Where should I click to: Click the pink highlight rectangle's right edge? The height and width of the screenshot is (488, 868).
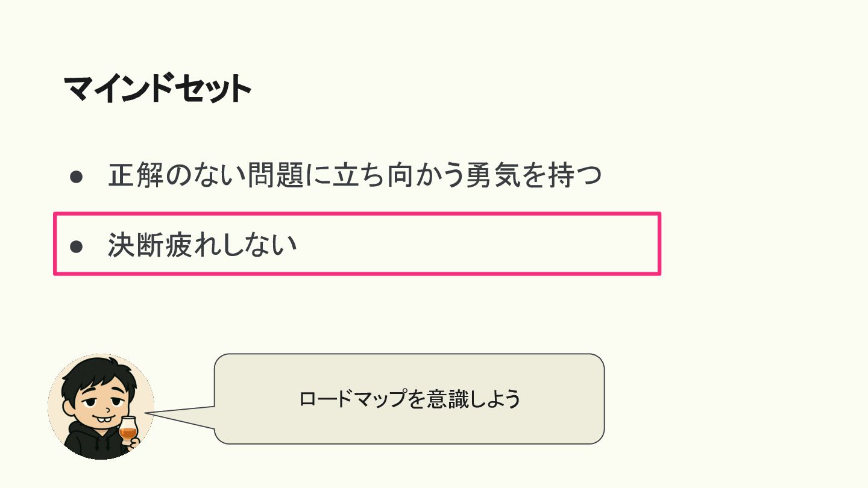[659, 244]
